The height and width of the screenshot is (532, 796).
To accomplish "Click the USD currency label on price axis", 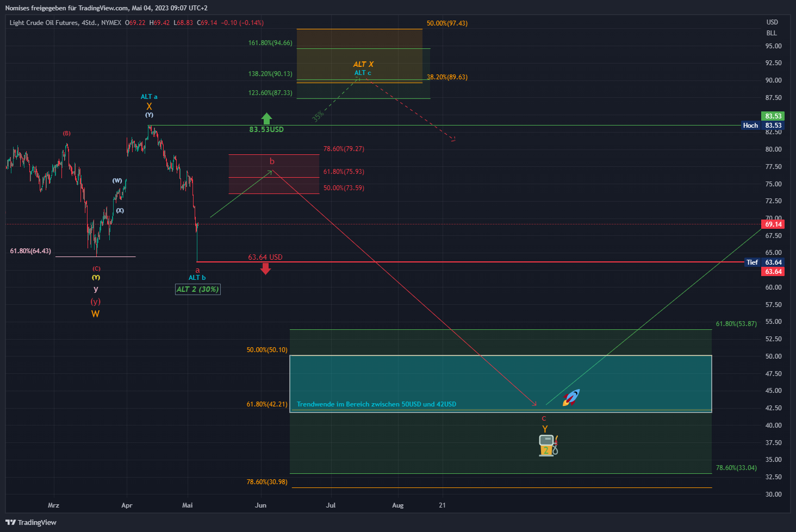I will point(772,22).
